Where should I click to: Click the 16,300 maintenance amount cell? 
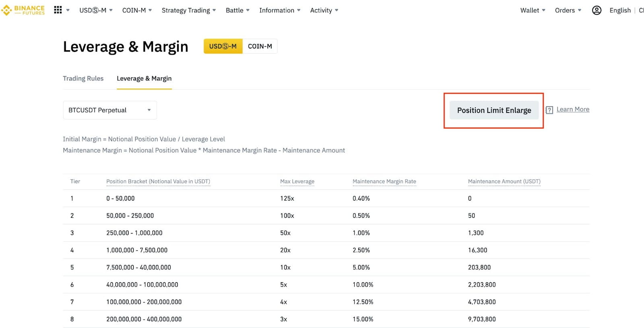coord(477,250)
